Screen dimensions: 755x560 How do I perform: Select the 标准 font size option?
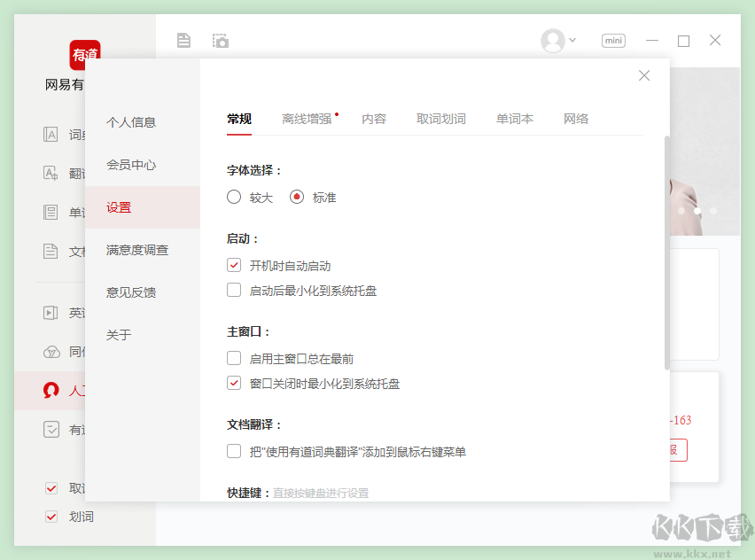297,197
